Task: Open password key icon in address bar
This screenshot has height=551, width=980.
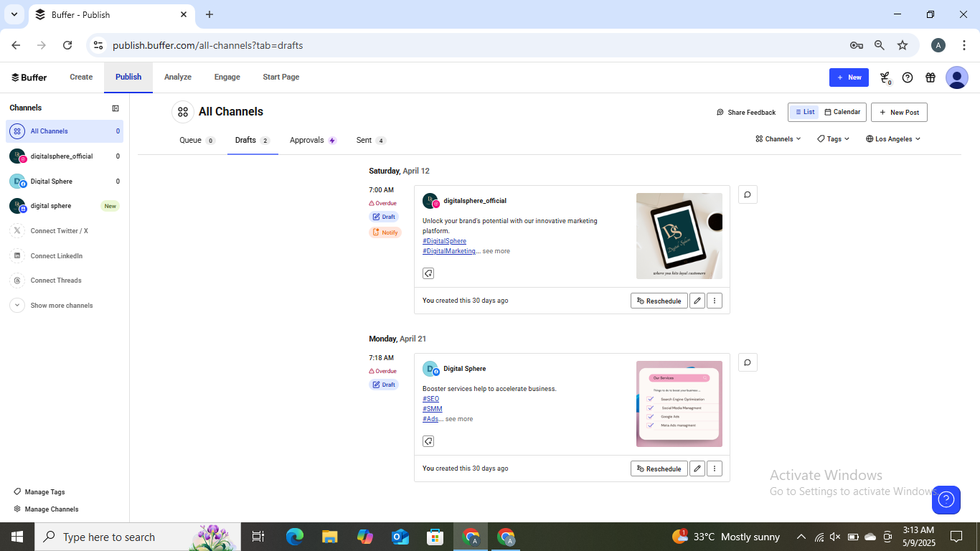Action: click(x=857, y=45)
